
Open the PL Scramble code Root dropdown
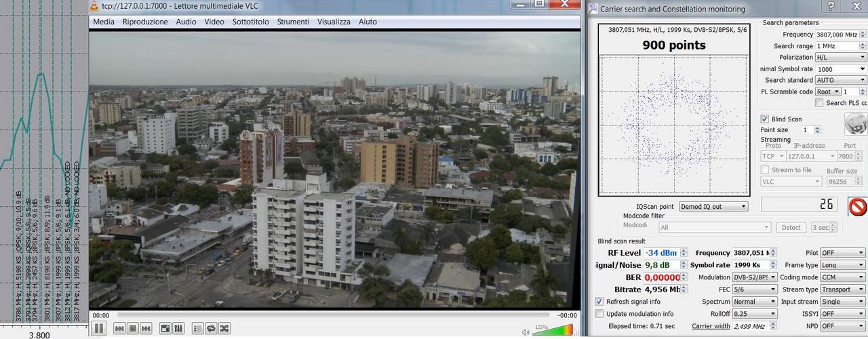point(828,92)
